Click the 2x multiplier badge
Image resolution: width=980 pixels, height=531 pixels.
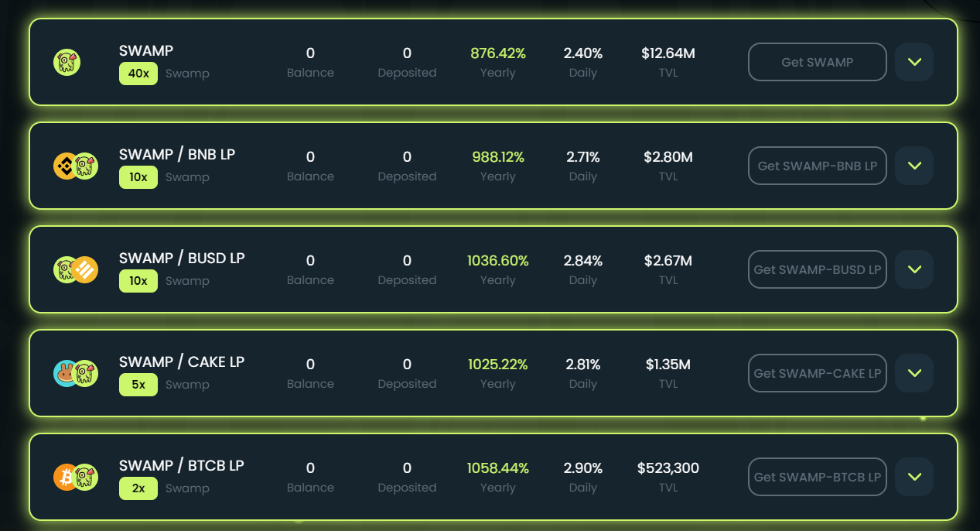(138, 488)
